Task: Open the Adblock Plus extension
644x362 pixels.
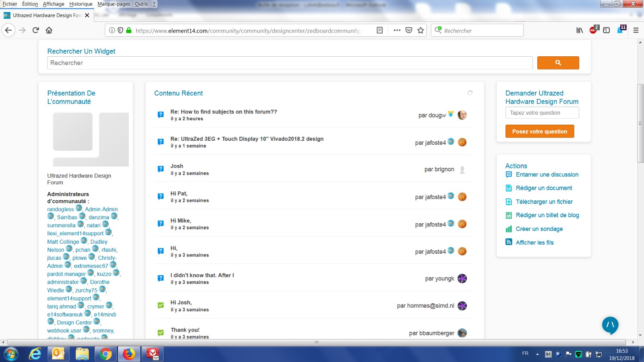Action: [x=593, y=30]
